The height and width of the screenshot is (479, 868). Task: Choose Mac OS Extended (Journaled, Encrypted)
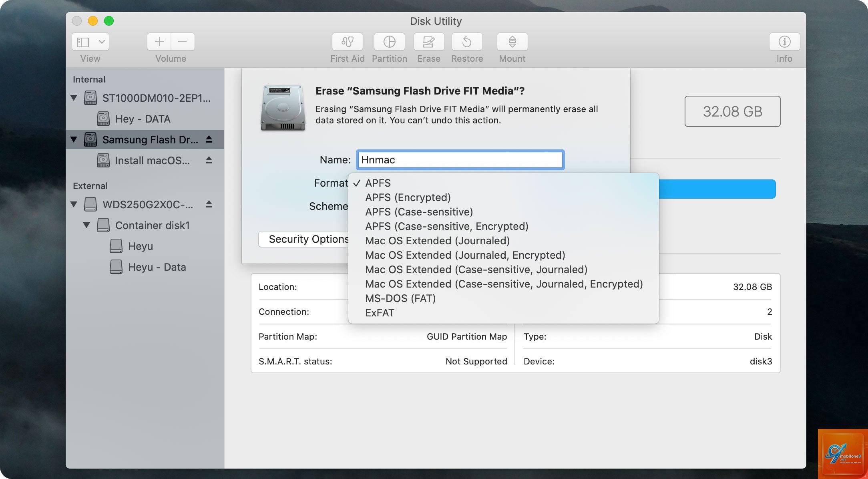(504, 255)
